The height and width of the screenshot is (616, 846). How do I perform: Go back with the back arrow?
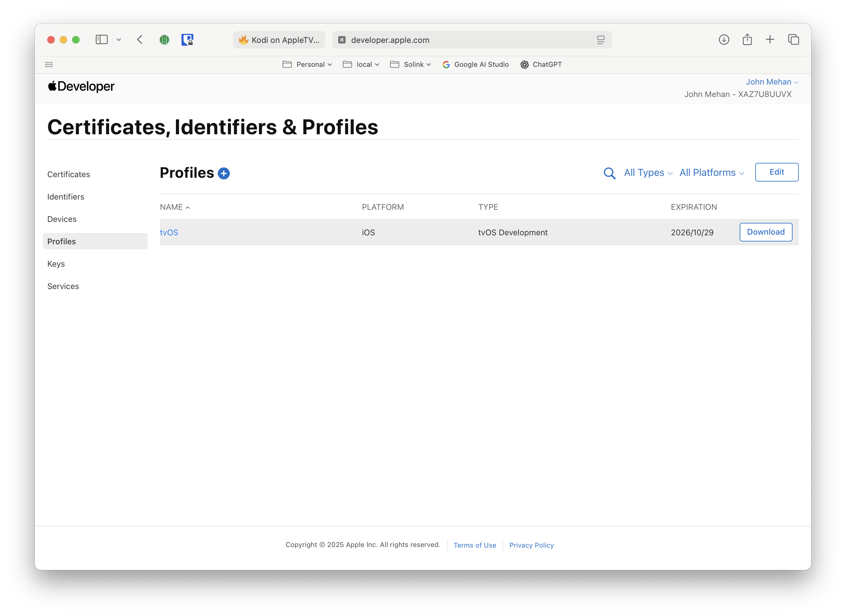point(140,39)
